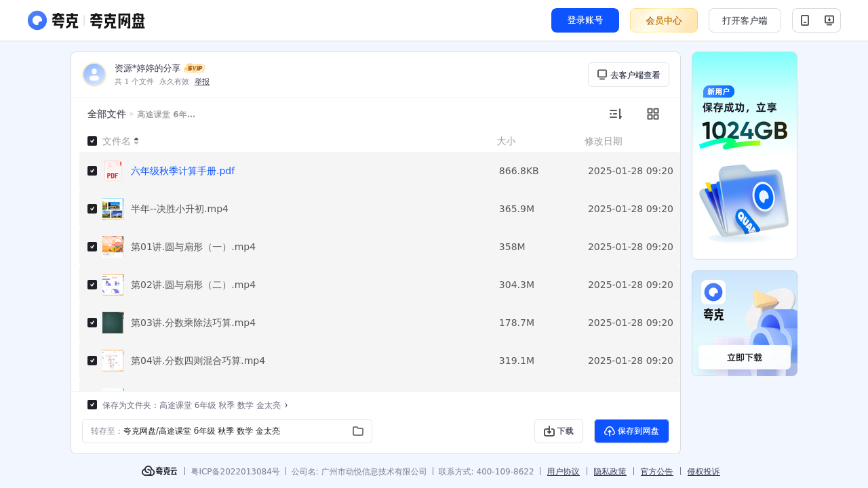The image size is (868, 488).
Task: Uncheck the checkbox for 半年--决胜小升初.mp4
Action: (92, 209)
